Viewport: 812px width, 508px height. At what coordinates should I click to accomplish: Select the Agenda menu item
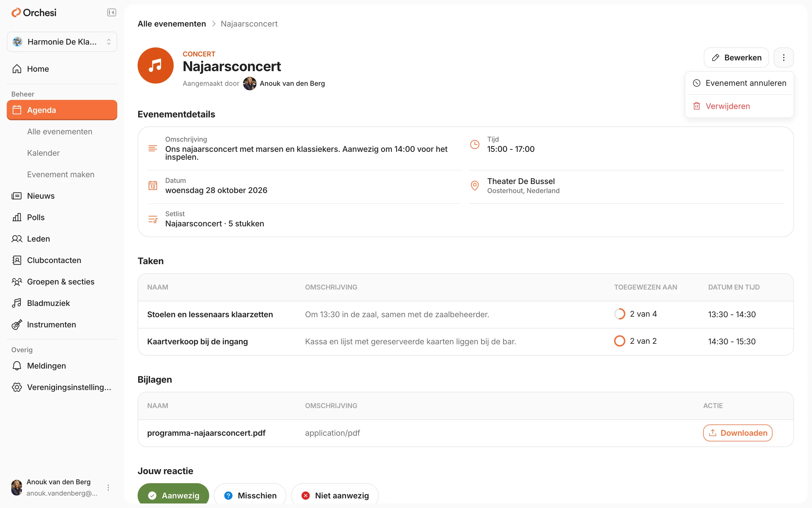62,110
